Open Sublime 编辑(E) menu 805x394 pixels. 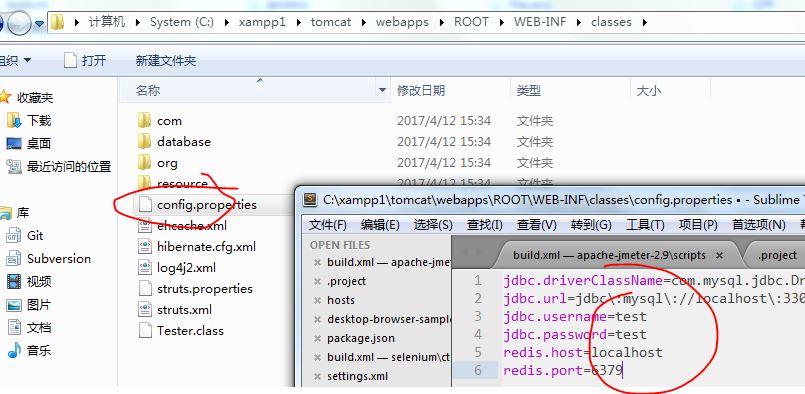click(380, 224)
